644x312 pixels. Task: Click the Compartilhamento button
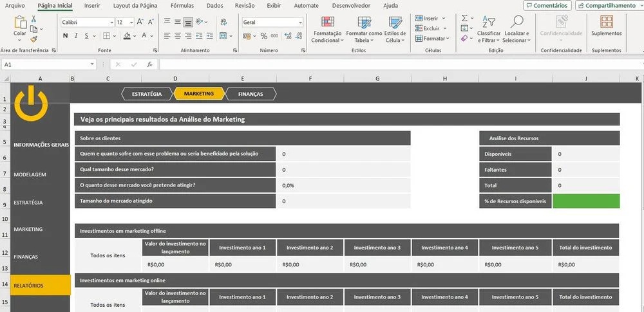coord(609,5)
